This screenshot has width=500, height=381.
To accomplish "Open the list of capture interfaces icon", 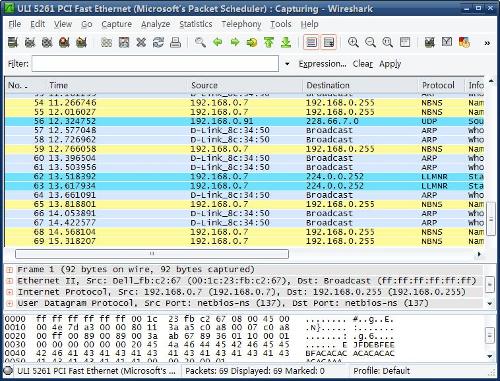I will [13, 42].
